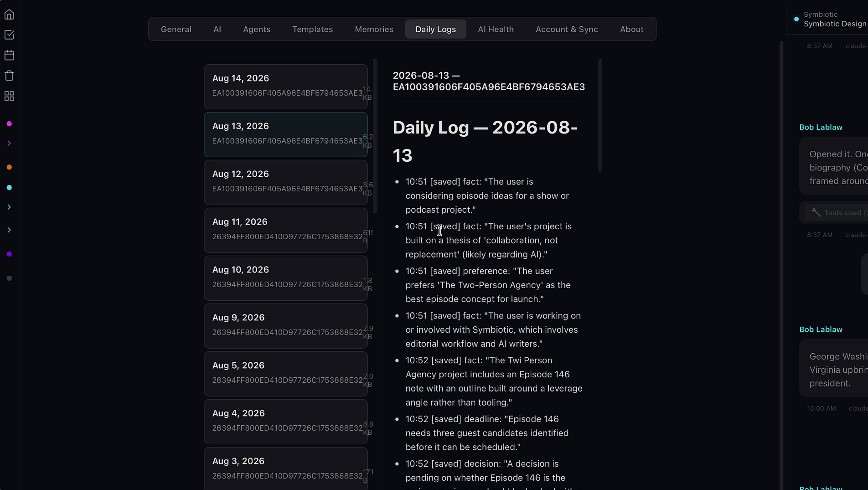868x490 pixels.
Task: Click the log list scrollbar
Action: tap(375, 136)
